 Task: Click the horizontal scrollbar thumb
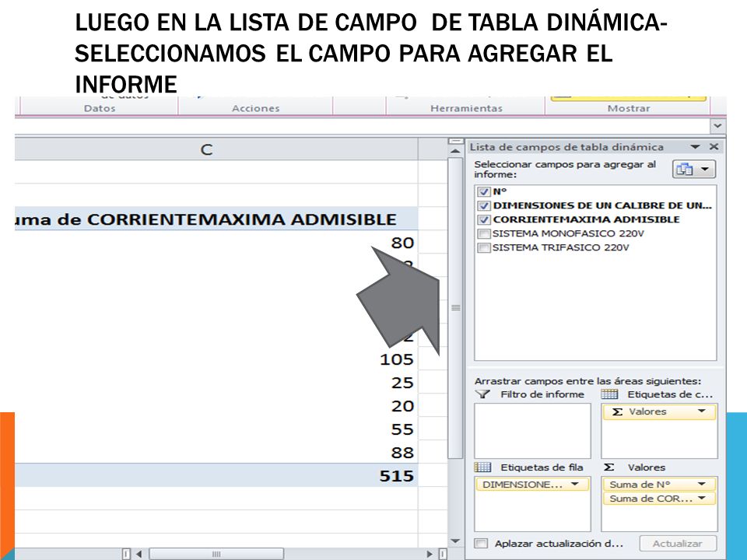(x=216, y=554)
